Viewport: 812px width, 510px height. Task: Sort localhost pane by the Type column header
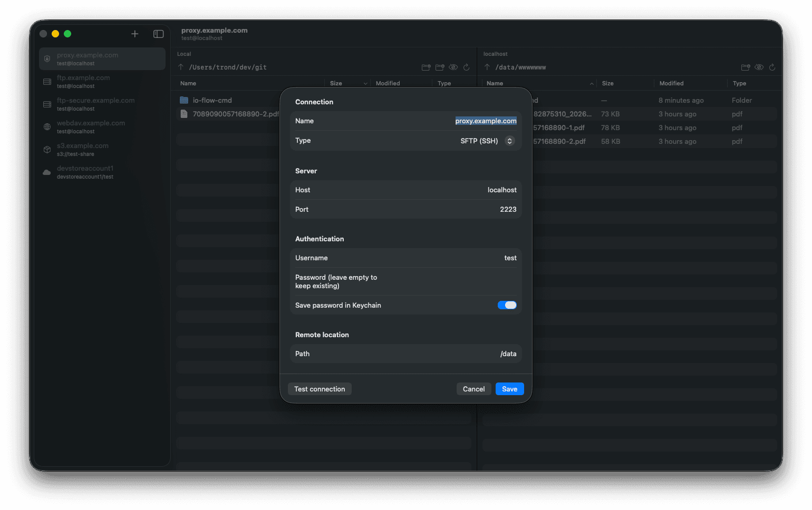pyautogui.click(x=739, y=83)
